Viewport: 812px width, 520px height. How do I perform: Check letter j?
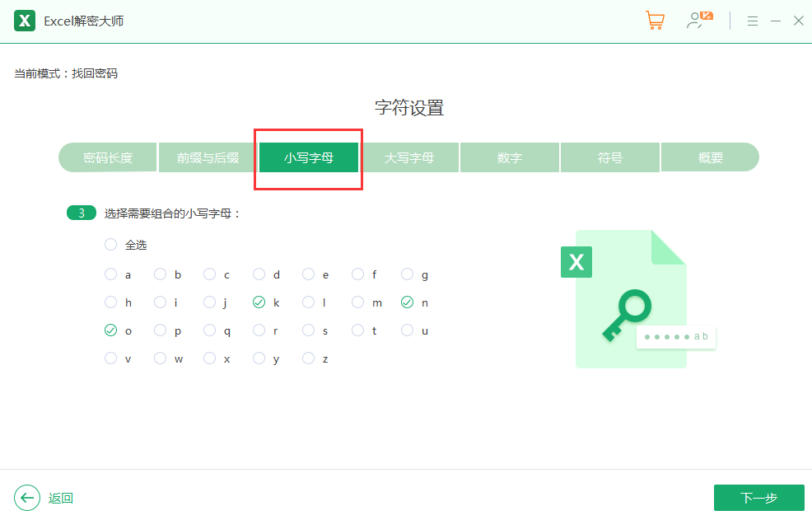pos(210,302)
